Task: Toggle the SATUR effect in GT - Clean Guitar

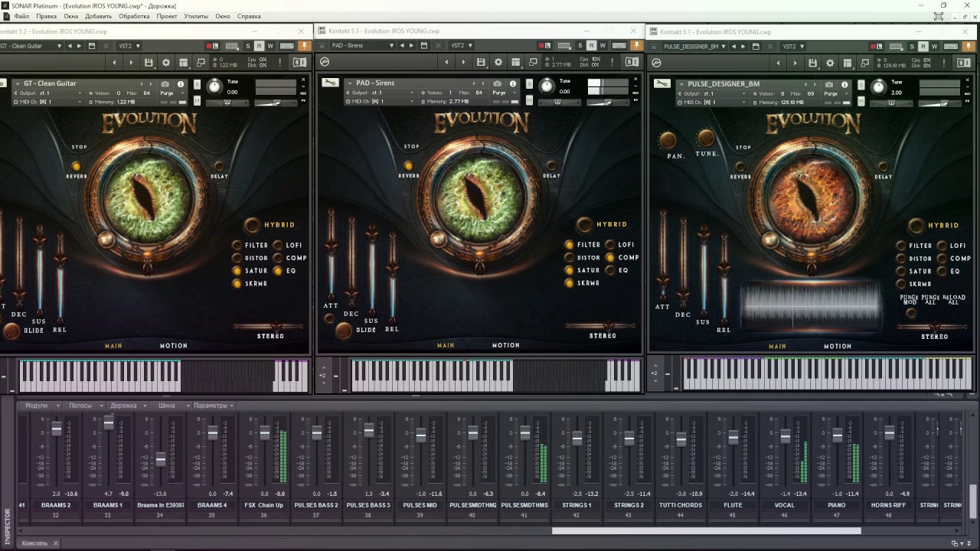Action: click(237, 271)
